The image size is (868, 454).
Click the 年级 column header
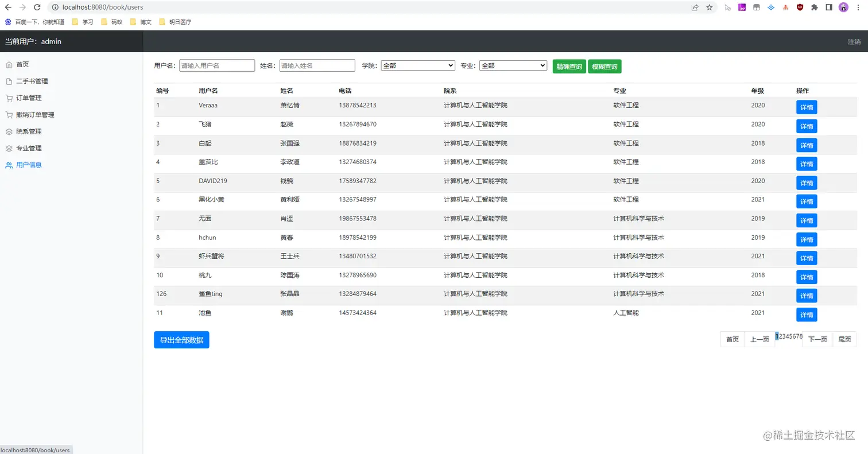pyautogui.click(x=758, y=91)
